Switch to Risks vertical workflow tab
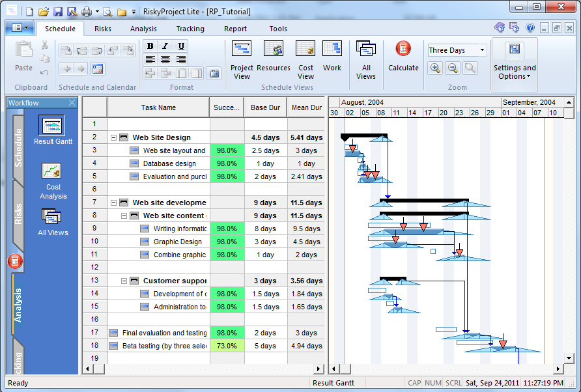Screen dimensions: 581x392 [18, 214]
